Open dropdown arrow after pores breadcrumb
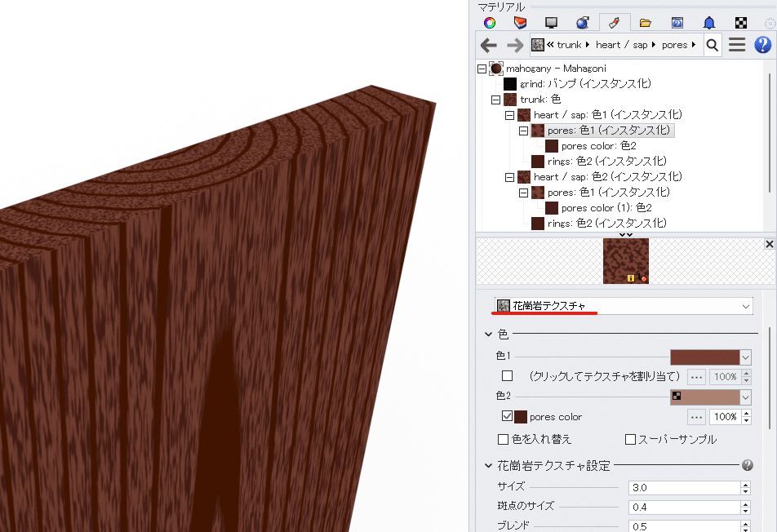Viewport: 777px width, 532px height. 693,45
